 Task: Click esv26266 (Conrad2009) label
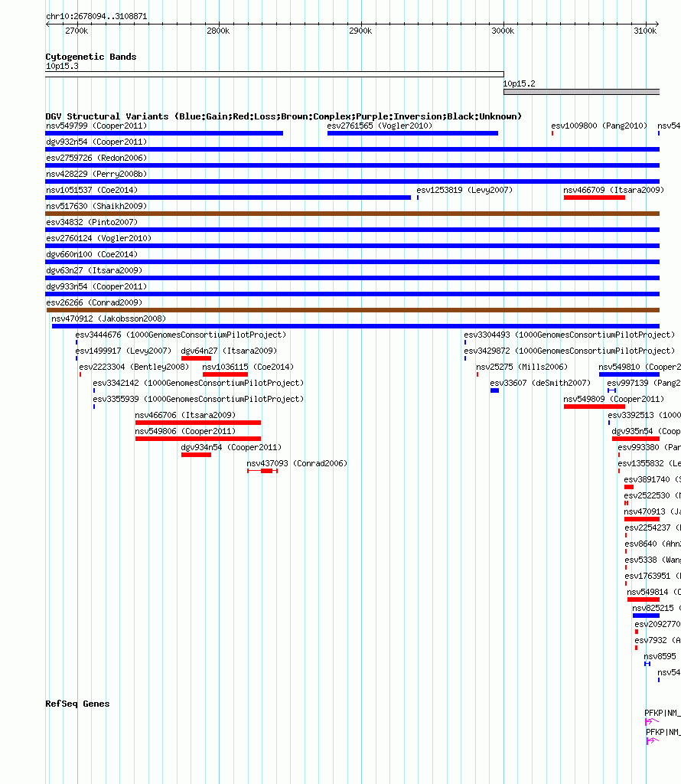[94, 302]
